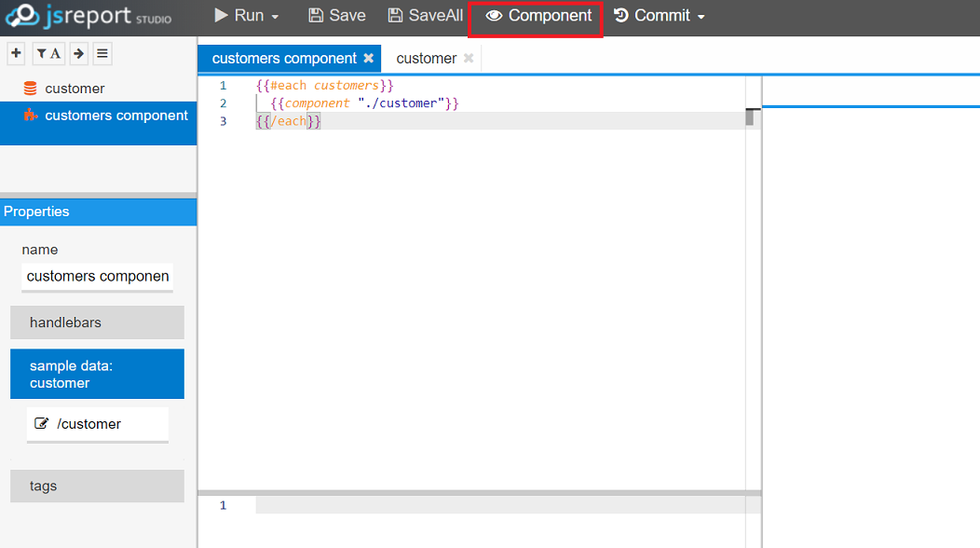The width and height of the screenshot is (980, 548).
Task: Click the Properties panel header
Action: click(98, 212)
